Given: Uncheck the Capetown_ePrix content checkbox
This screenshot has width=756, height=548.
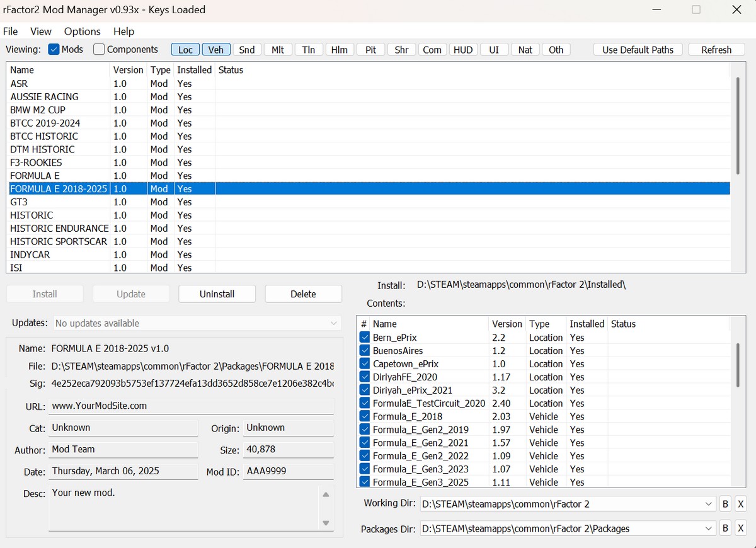Looking at the screenshot, I should [365, 363].
